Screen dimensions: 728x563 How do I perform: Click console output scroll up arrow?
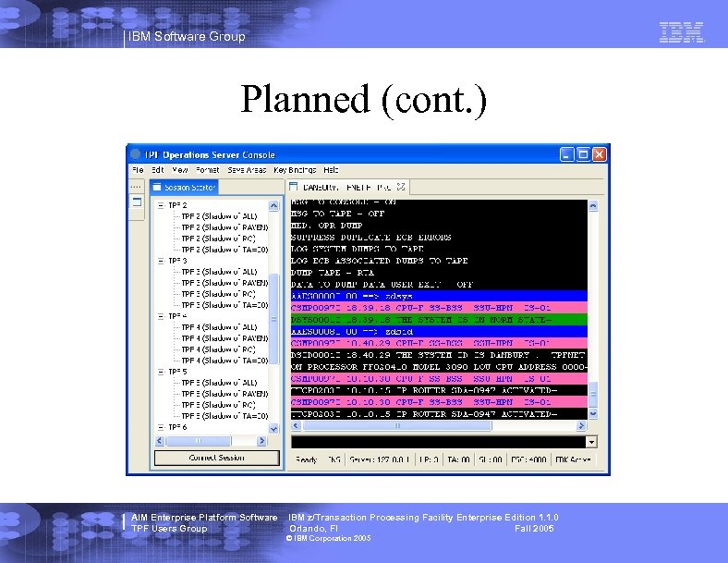593,206
